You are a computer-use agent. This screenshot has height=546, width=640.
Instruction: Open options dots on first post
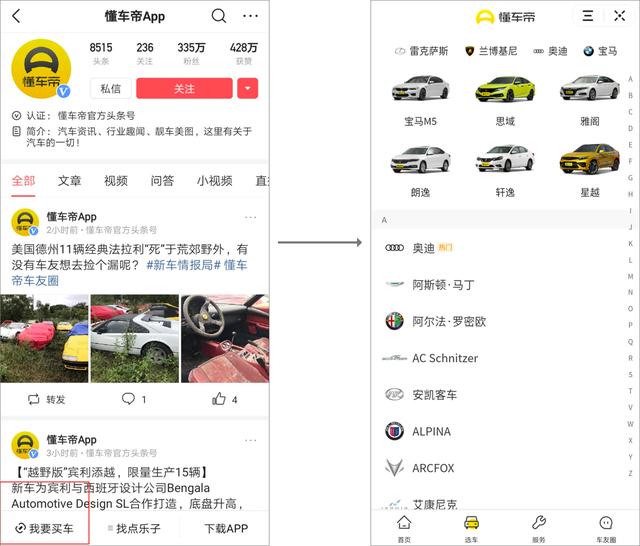tap(251, 218)
